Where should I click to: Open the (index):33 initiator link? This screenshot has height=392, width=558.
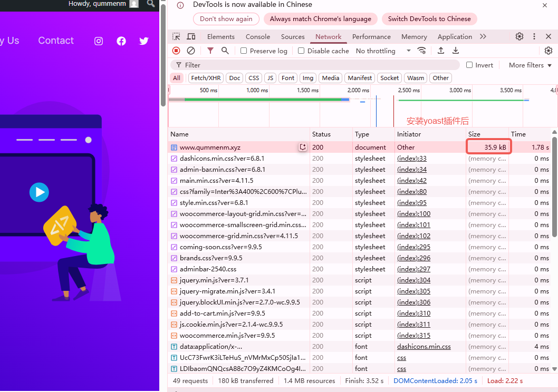(412, 158)
